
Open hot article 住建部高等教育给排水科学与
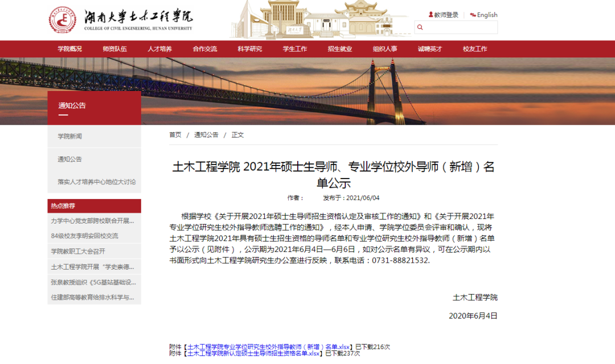tap(93, 297)
